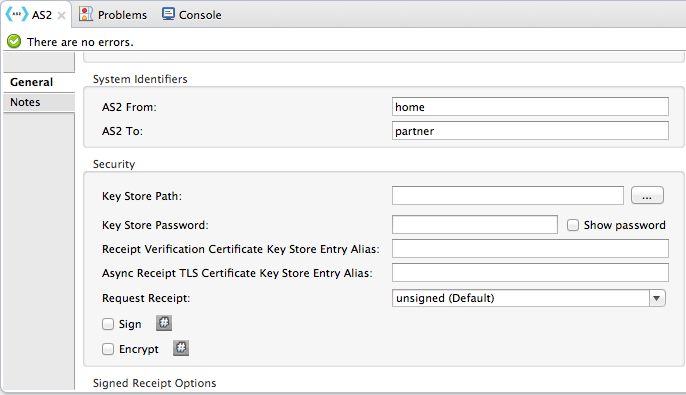Click Async Receipt TLS Certificate alias field
Viewport: 686px width, 395px height.
530,273
